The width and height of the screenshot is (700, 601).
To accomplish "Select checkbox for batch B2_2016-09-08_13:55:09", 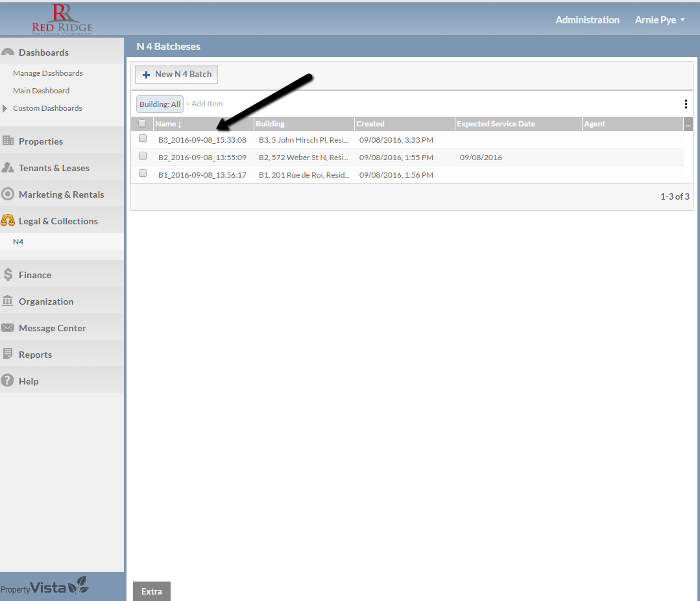I will click(143, 156).
